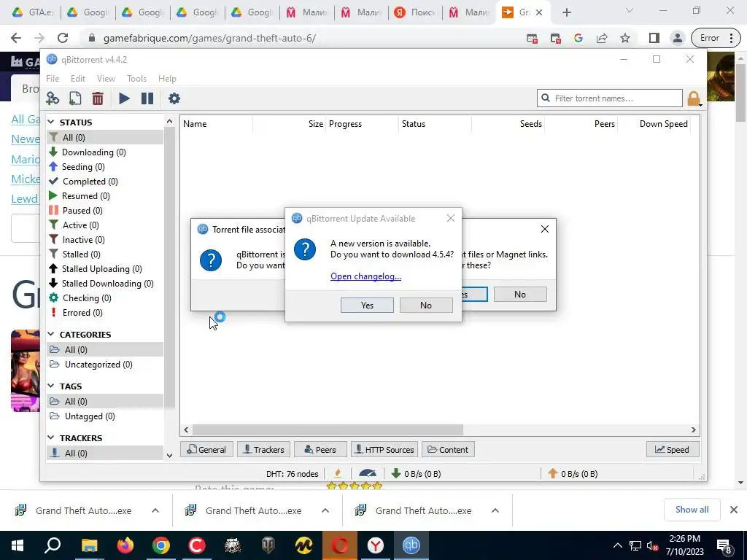
Task: Click No in Update Available dialog
Action: click(426, 306)
